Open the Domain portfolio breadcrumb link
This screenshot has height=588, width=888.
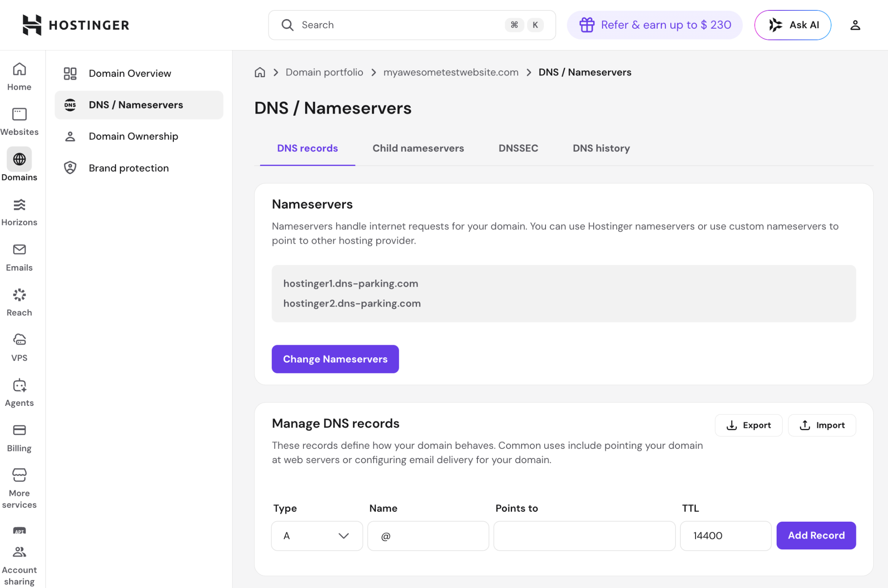[x=324, y=72]
